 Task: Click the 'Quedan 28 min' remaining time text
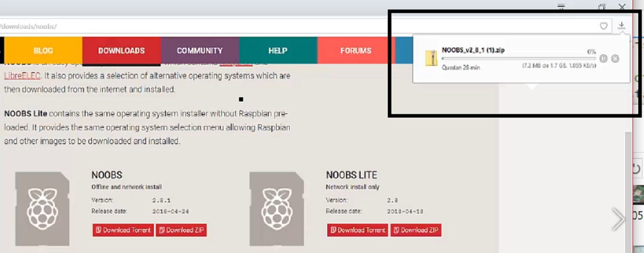click(x=461, y=67)
